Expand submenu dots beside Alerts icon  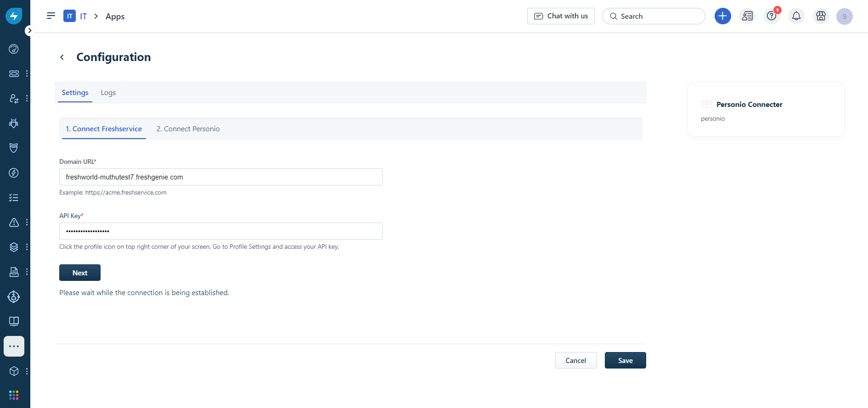tap(27, 222)
